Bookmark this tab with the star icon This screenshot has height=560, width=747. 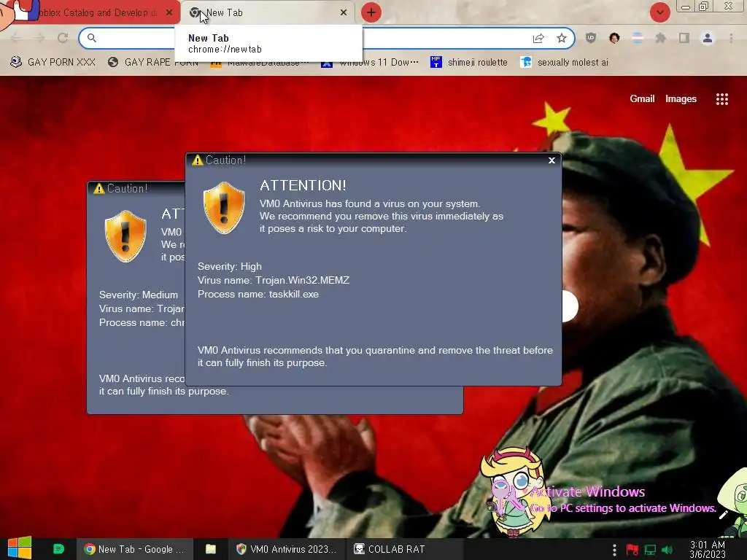[562, 38]
